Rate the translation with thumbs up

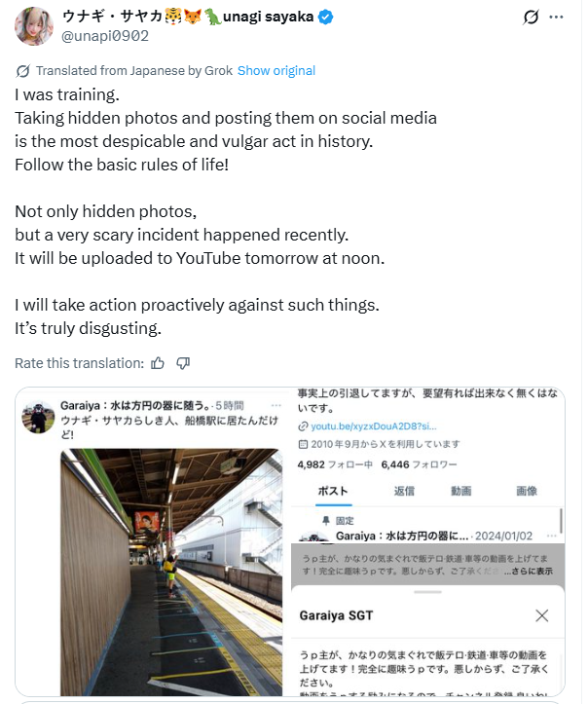(x=159, y=363)
